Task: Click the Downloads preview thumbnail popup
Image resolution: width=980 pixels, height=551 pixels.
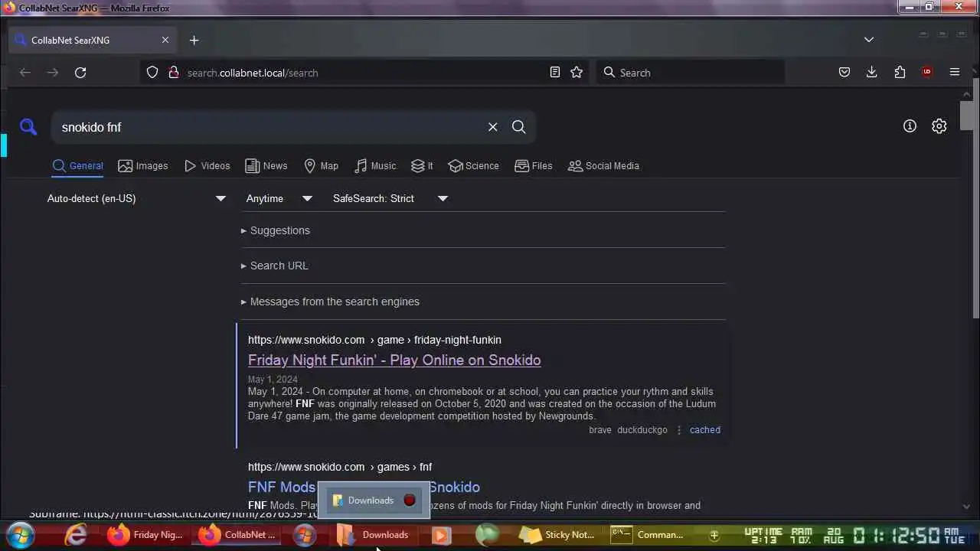Action: click(x=374, y=500)
